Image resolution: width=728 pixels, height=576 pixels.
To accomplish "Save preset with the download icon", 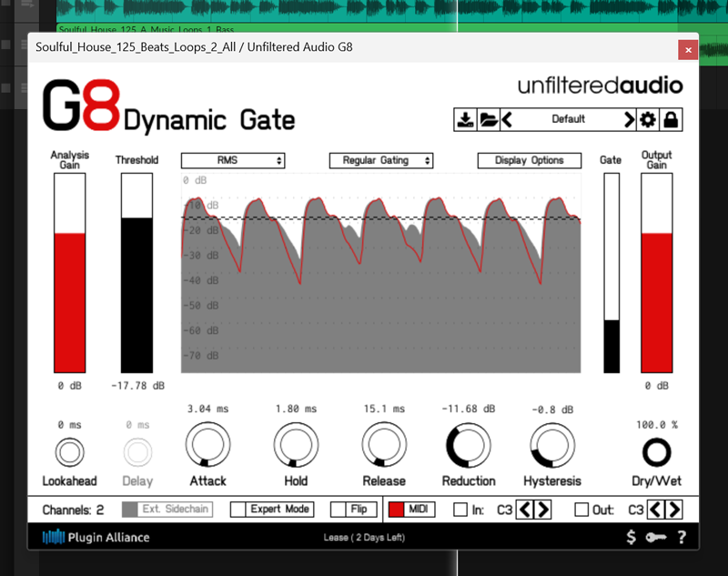I will click(x=465, y=120).
